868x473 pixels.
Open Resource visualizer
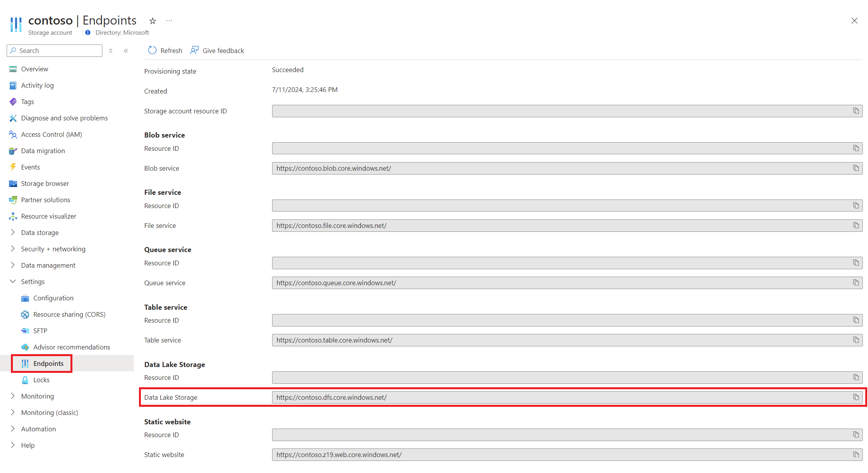point(49,216)
